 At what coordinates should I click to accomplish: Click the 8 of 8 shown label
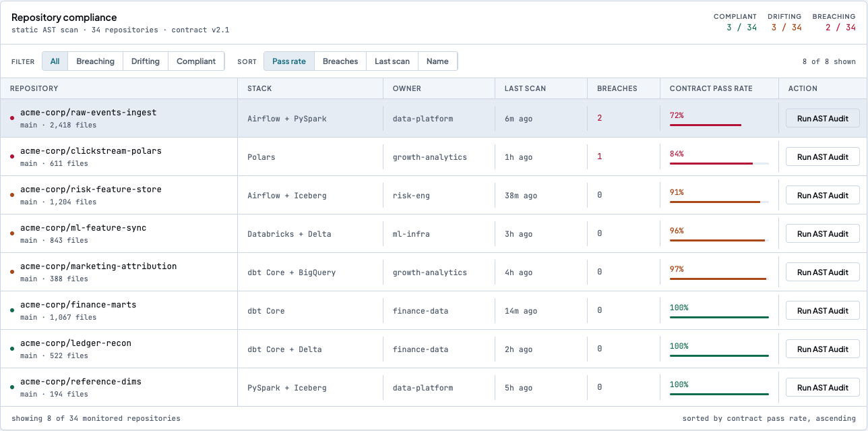tap(829, 61)
